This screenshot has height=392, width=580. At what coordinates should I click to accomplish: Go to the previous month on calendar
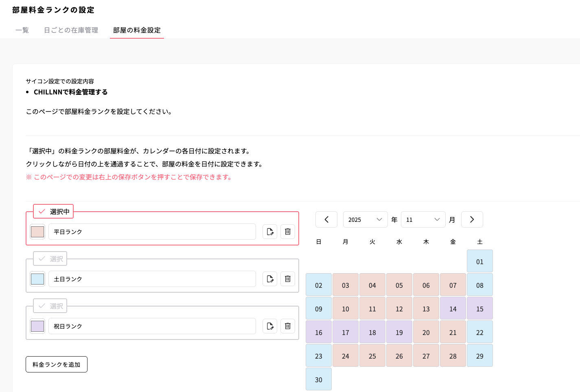[x=326, y=219]
